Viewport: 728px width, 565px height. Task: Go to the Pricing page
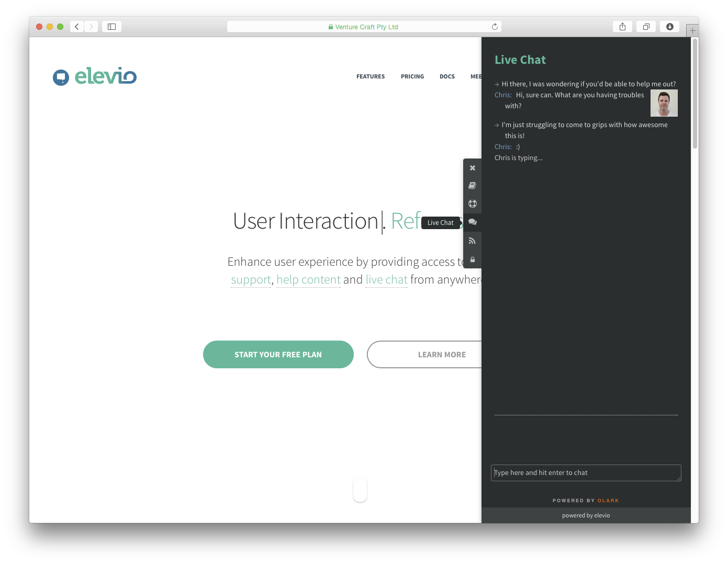[x=412, y=76]
